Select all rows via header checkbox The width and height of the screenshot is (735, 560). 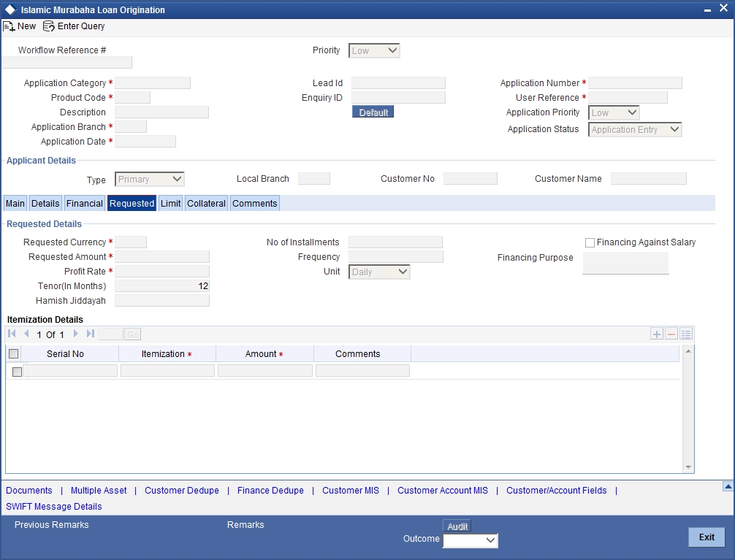(14, 354)
